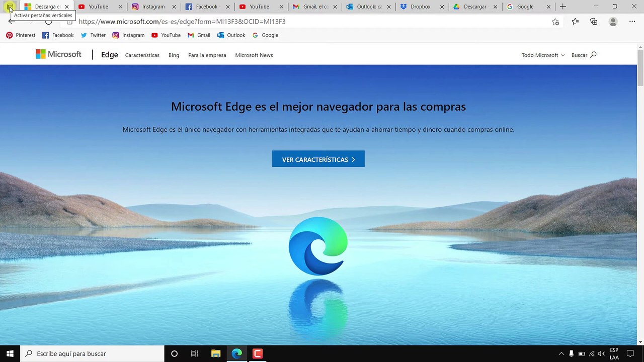Open the Windows Start menu
The width and height of the screenshot is (644, 362).
point(10,353)
